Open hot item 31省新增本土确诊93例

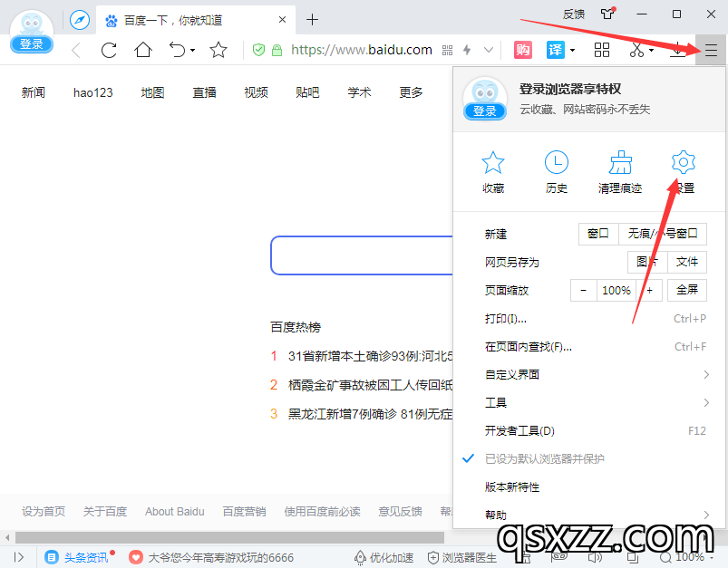pyautogui.click(x=370, y=356)
